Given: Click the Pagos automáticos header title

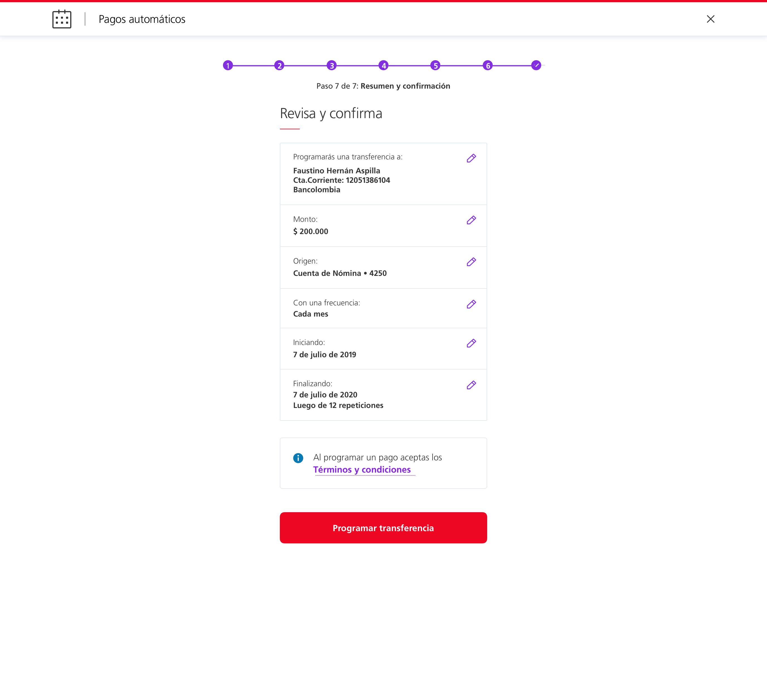Looking at the screenshot, I should coord(142,20).
